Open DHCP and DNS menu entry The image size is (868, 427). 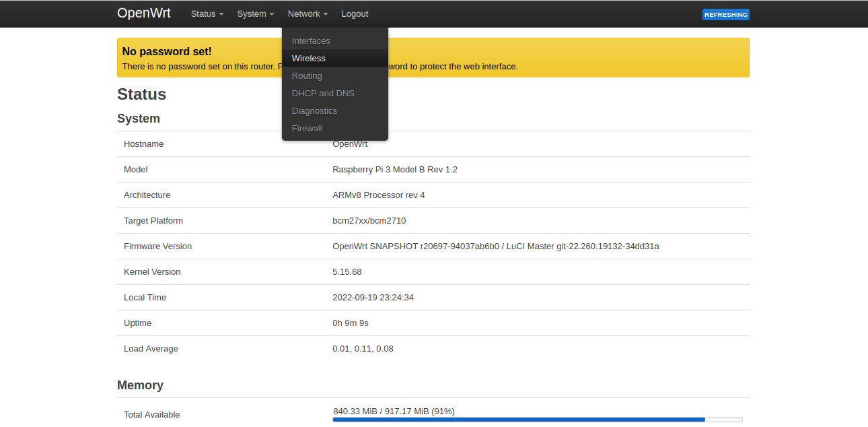pos(335,94)
